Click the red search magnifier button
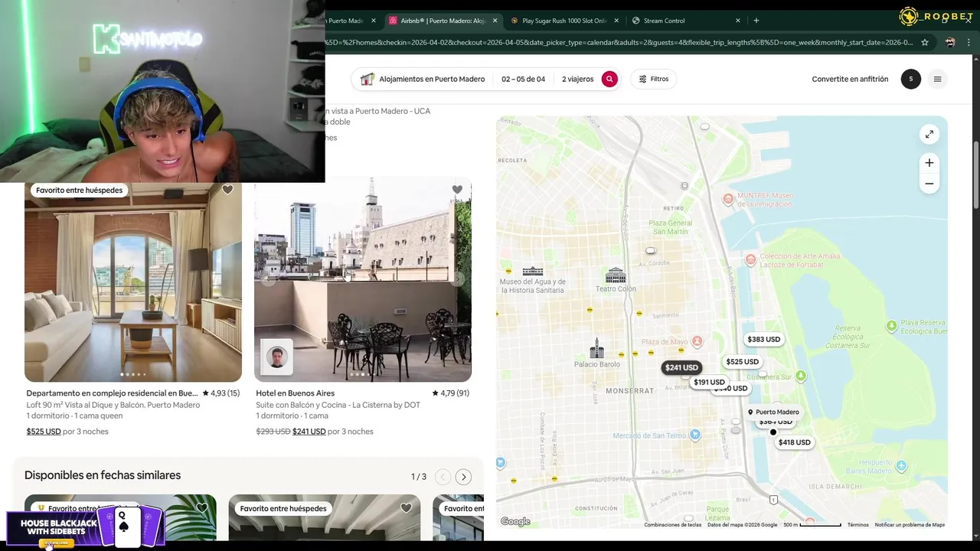This screenshot has width=980, height=551. [609, 79]
